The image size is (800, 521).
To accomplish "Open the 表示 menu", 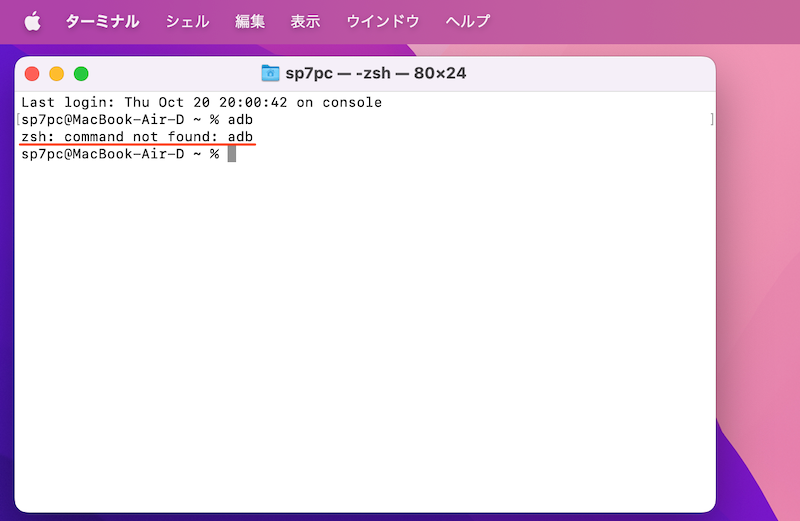I will coord(305,21).
